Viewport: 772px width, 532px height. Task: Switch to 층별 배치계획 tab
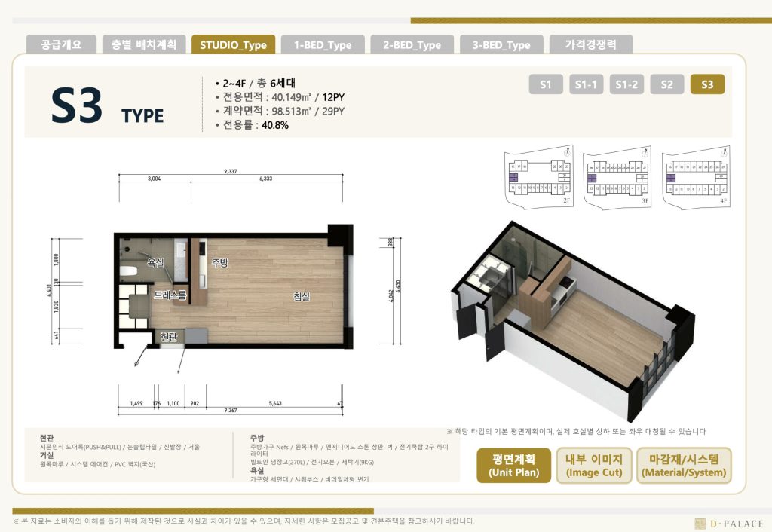[x=143, y=44]
